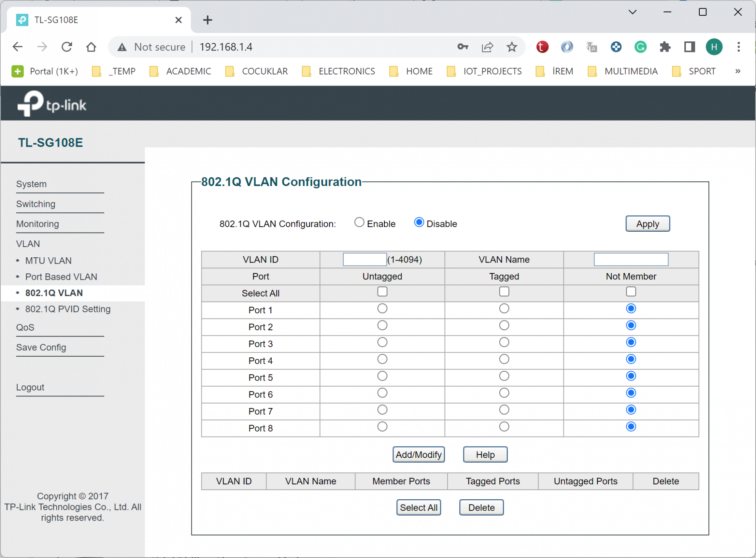This screenshot has width=756, height=558.
Task: Toggle the browser side panel icon
Action: pos(689,47)
